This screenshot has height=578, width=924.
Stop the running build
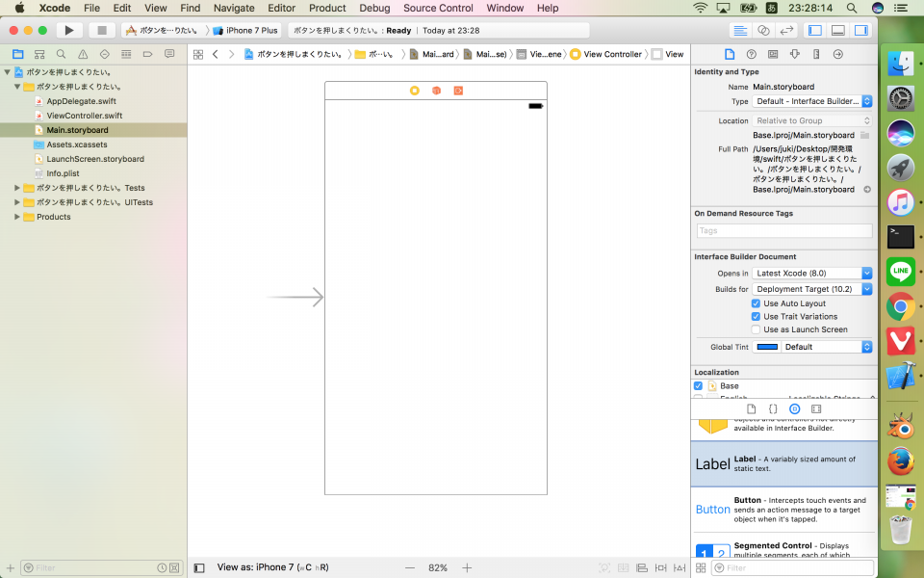[x=101, y=30]
